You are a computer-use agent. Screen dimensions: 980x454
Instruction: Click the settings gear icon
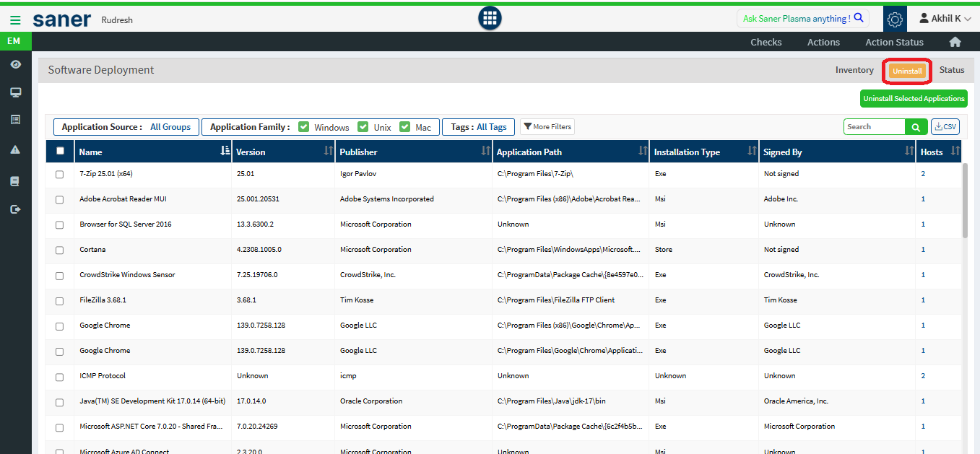pos(895,19)
